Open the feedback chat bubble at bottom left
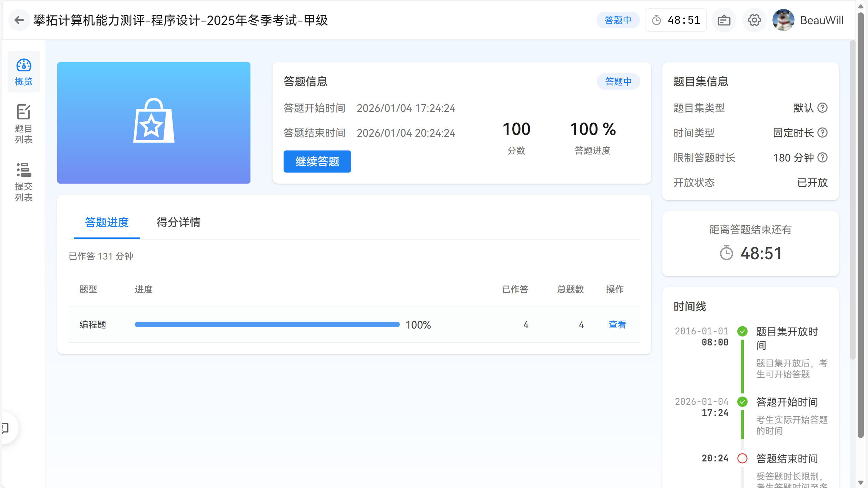 click(x=4, y=428)
